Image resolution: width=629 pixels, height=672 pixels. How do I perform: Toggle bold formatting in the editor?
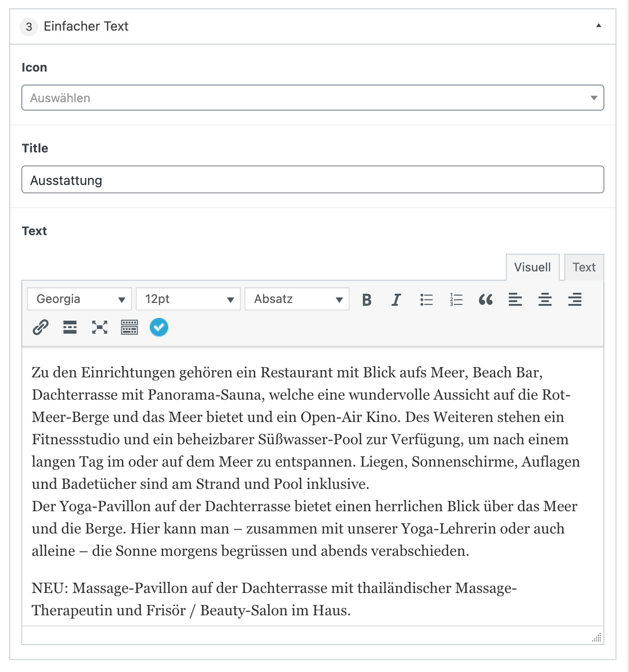pos(367,300)
